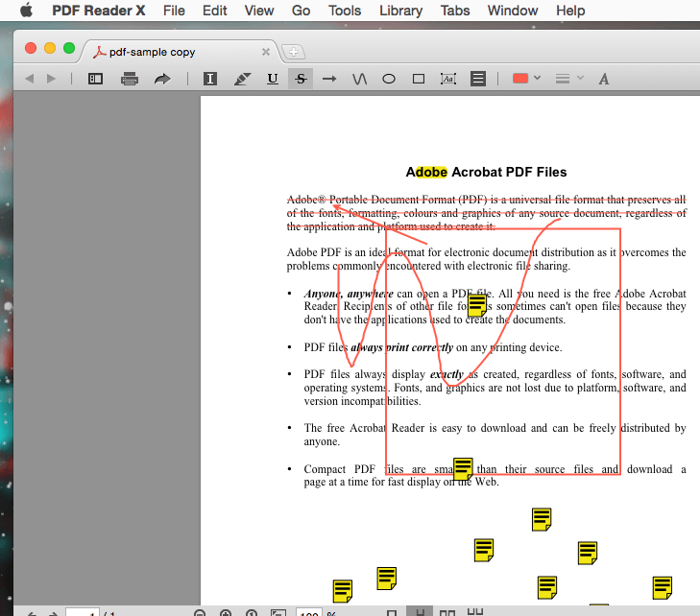700x616 pixels.
Task: Click the text 'version incompatibilities.'
Action: pos(363,401)
